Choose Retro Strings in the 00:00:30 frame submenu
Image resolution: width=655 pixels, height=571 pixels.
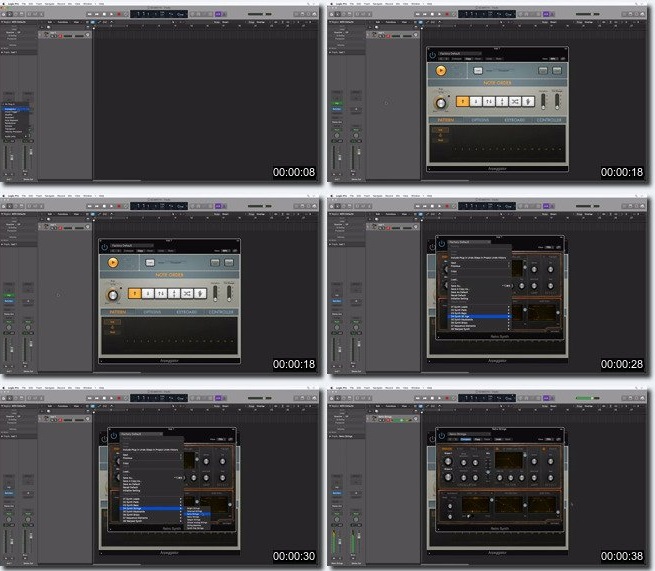click(x=197, y=514)
